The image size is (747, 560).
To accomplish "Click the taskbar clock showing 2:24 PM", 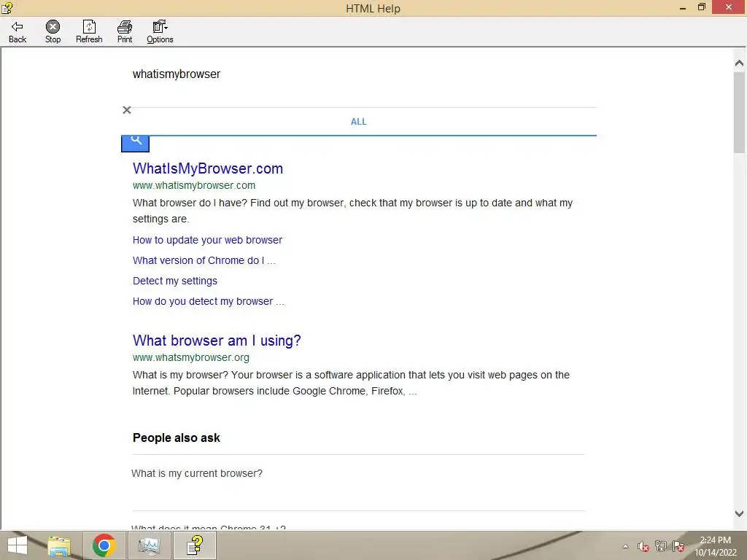I will [x=715, y=546].
